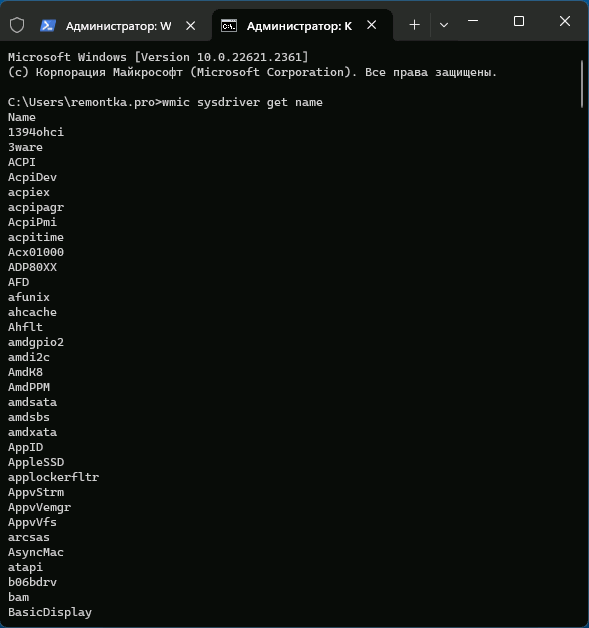This screenshot has width=589, height=628.
Task: Click the 'AcpiDev' driver entry
Action: tap(32, 177)
